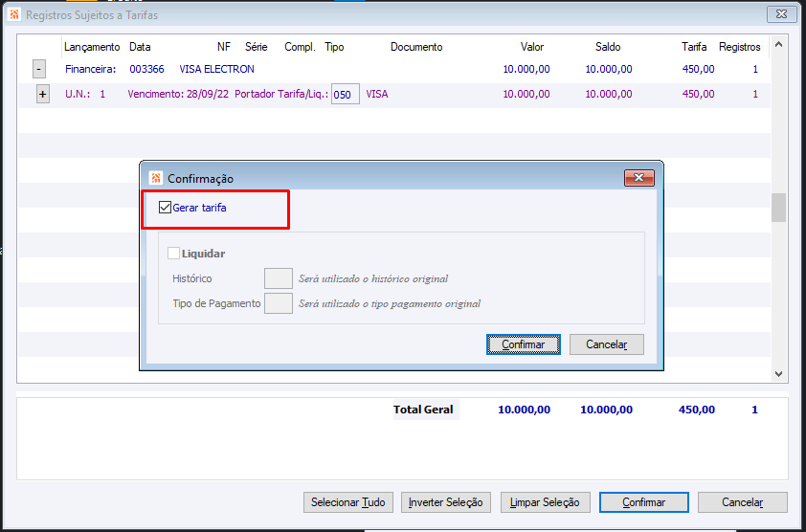
Task: Click the VISA text in U.N. row
Action: point(377,94)
